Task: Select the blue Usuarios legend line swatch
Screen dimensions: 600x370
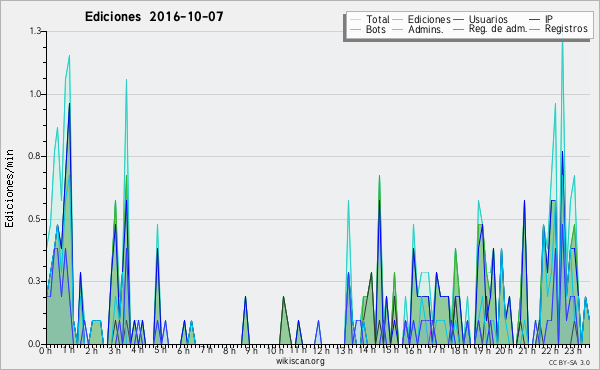Action: pos(458,20)
